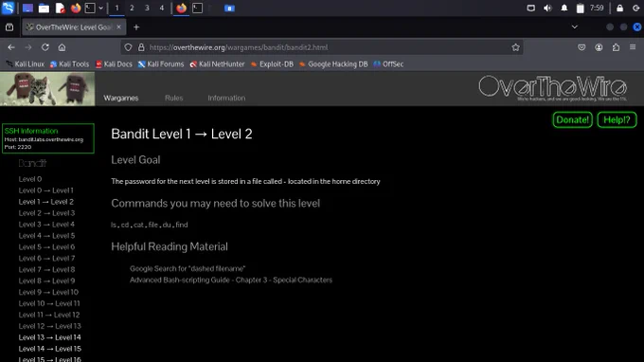Open the Firefox View button
Viewport: 644px width, 362px height.
pyautogui.click(x=9, y=27)
